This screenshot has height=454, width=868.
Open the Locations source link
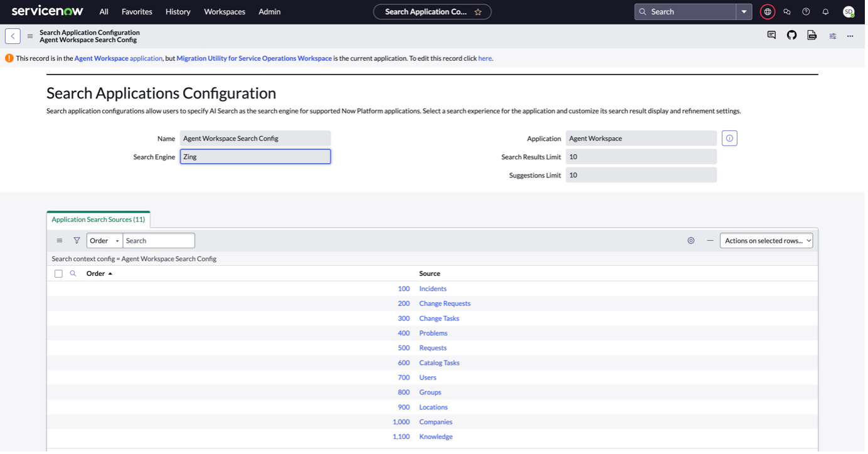[435, 409]
